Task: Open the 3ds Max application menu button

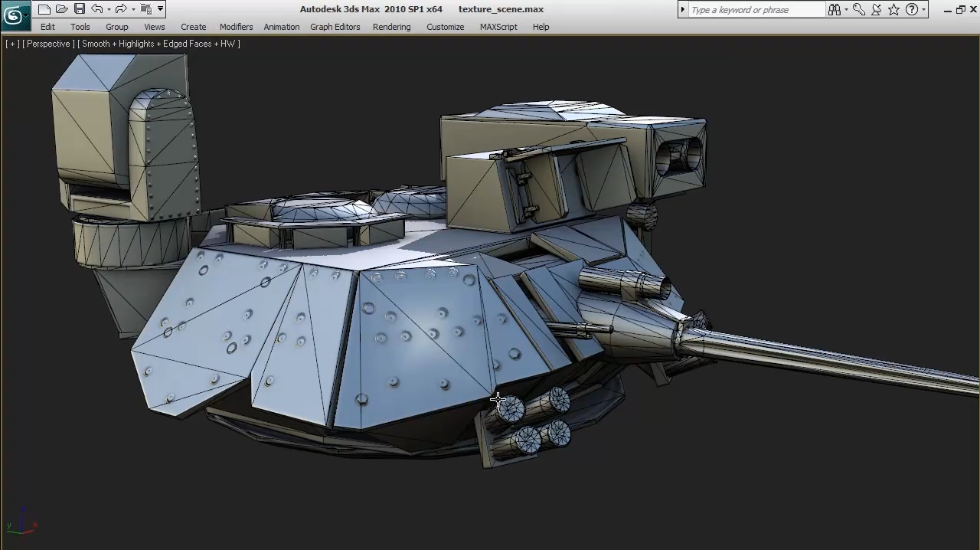Action: click(x=14, y=15)
